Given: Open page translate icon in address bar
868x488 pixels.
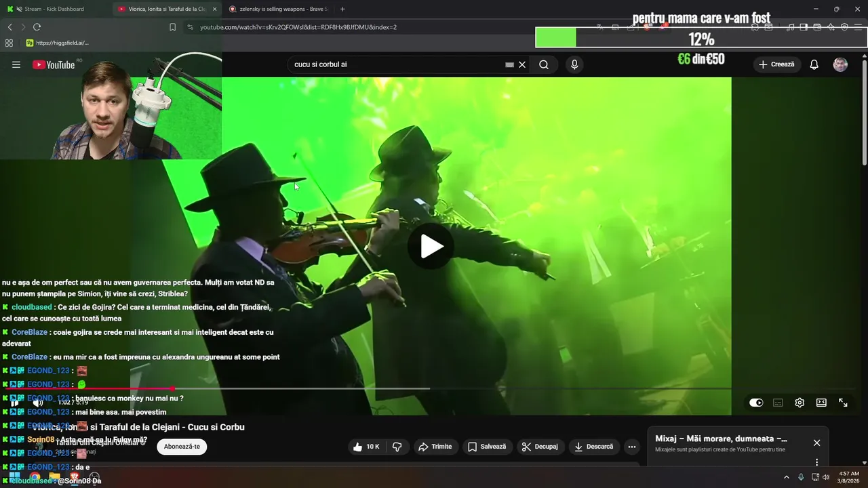Looking at the screenshot, I should 600,27.
